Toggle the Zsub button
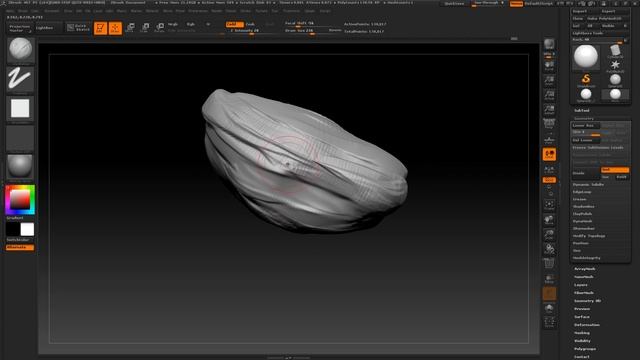 point(250,24)
